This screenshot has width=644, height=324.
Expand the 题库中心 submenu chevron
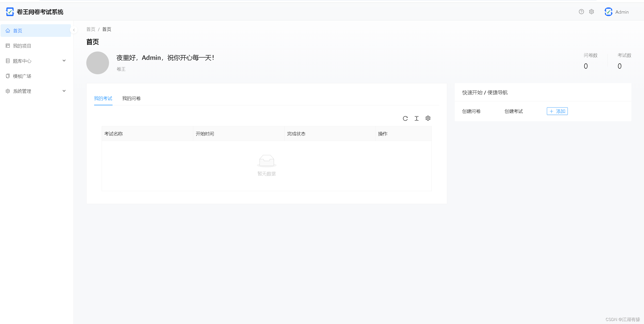(x=64, y=61)
